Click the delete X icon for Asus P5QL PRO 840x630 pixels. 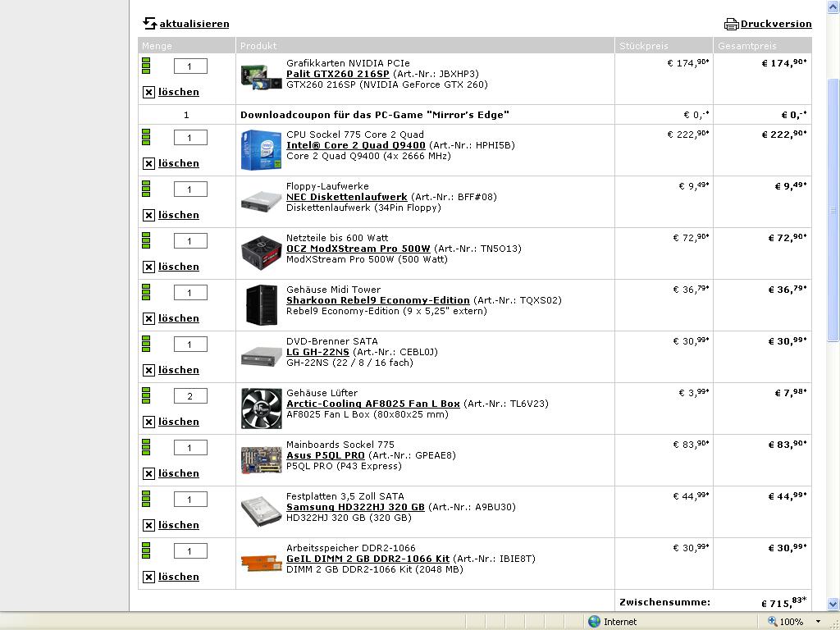point(149,473)
